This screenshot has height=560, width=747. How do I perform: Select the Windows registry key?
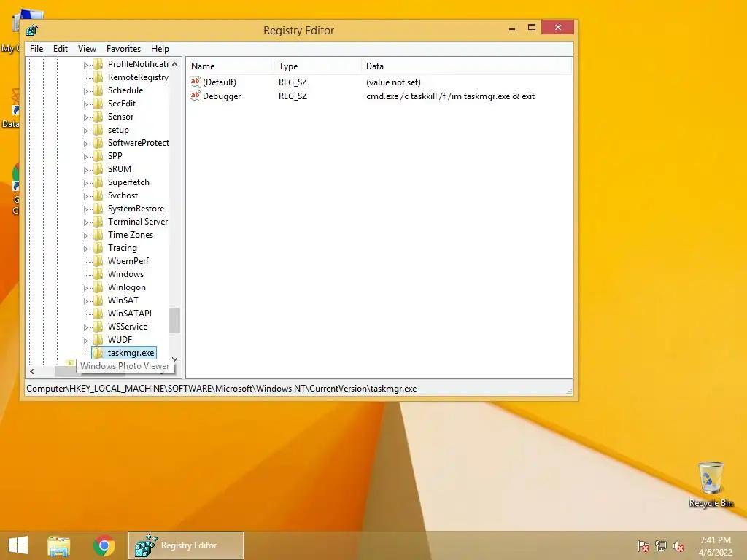click(125, 274)
